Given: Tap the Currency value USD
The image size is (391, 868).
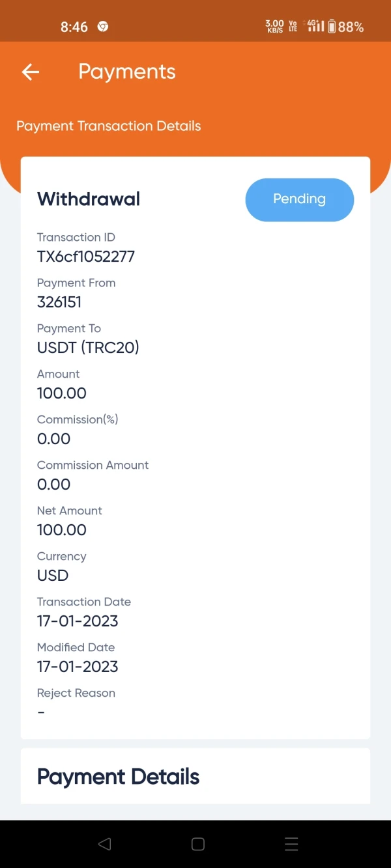Looking at the screenshot, I should pos(53,576).
